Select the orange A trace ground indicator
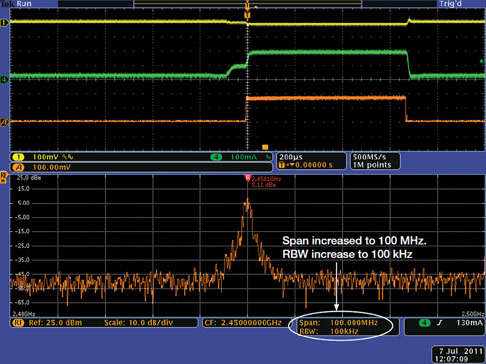Image resolution: width=486 pixels, height=364 pixels. (4, 123)
